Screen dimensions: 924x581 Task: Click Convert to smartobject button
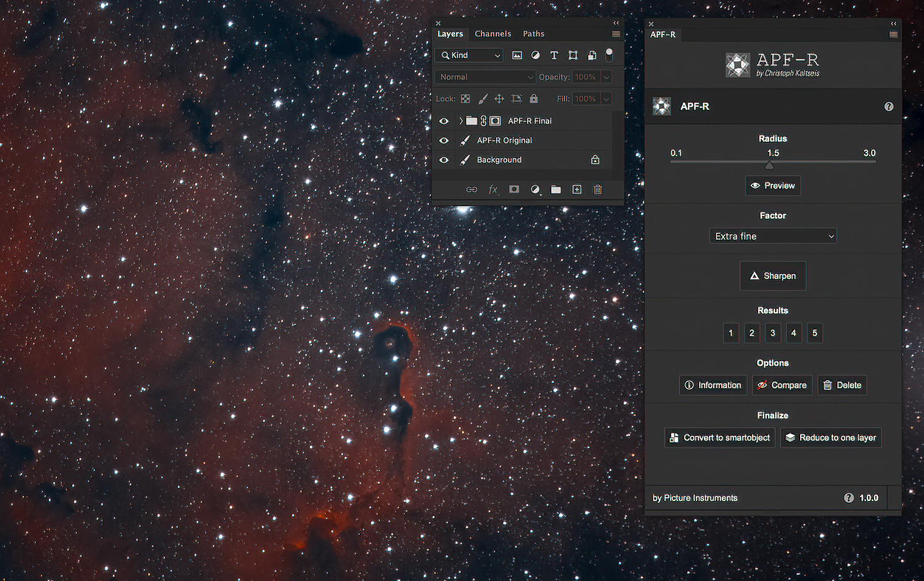click(719, 438)
